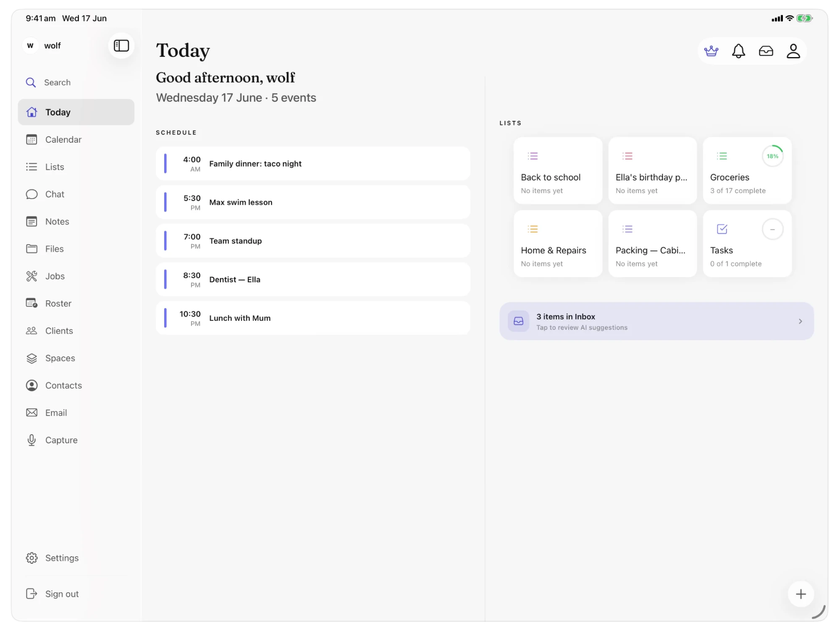Open the Team standup event
This screenshot has height=628, width=840.
coord(313,241)
